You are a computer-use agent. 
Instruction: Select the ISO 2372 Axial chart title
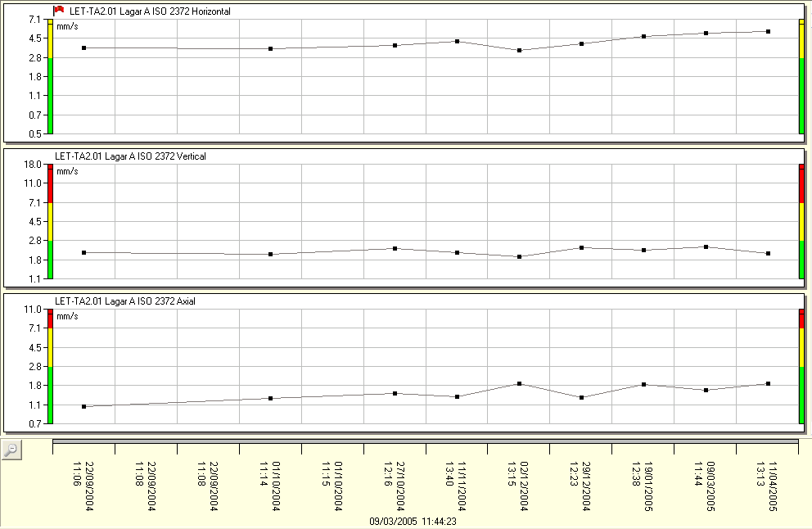click(124, 301)
